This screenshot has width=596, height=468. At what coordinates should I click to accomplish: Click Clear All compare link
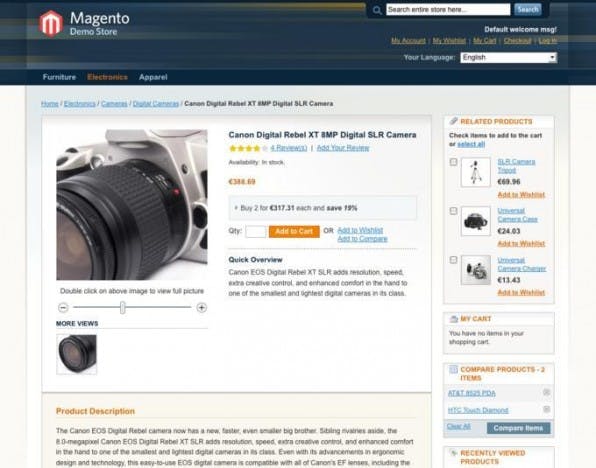point(458,427)
